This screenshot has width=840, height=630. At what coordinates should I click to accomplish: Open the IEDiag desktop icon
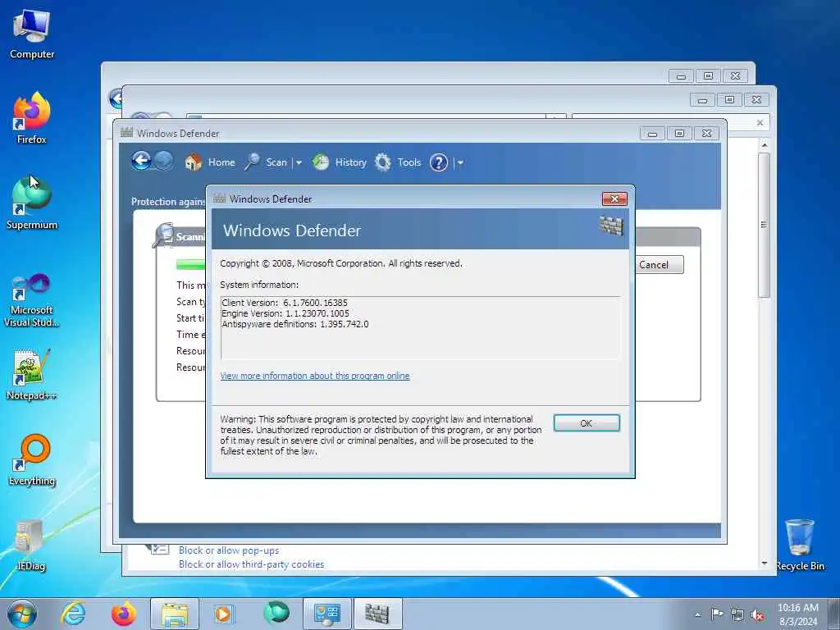point(32,546)
